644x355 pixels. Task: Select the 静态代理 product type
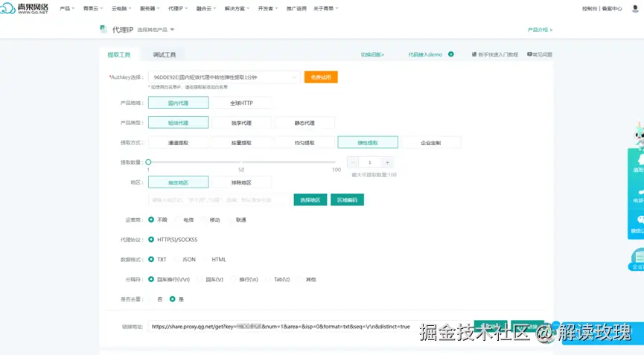tap(305, 123)
